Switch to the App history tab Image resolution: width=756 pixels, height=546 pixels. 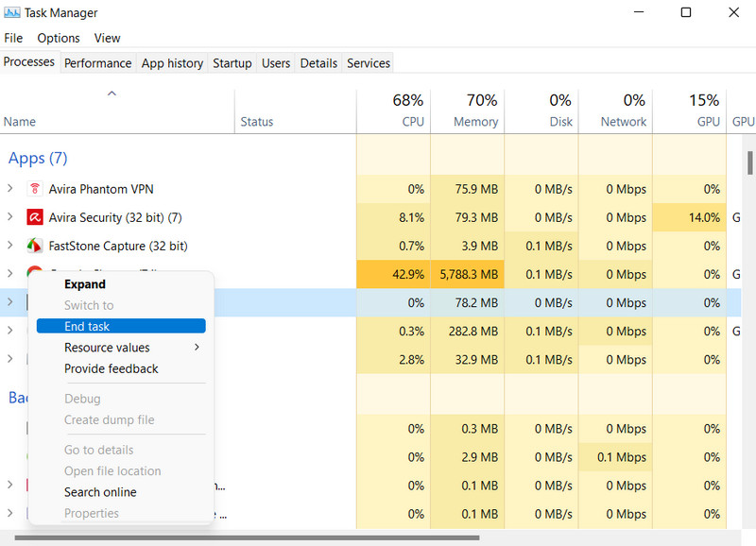click(x=171, y=62)
